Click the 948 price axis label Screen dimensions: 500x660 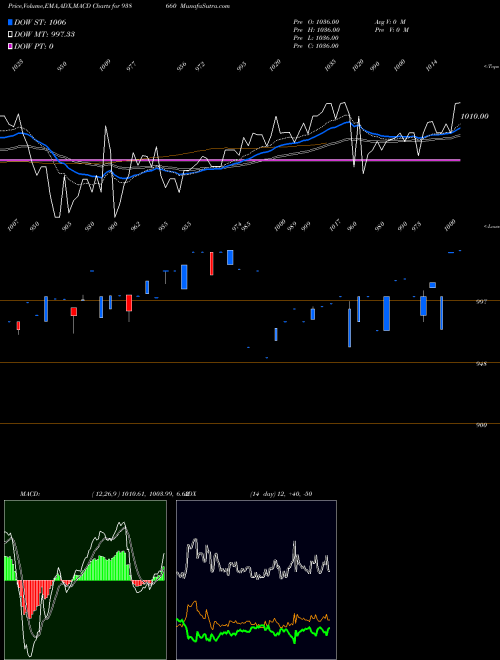coord(482,363)
